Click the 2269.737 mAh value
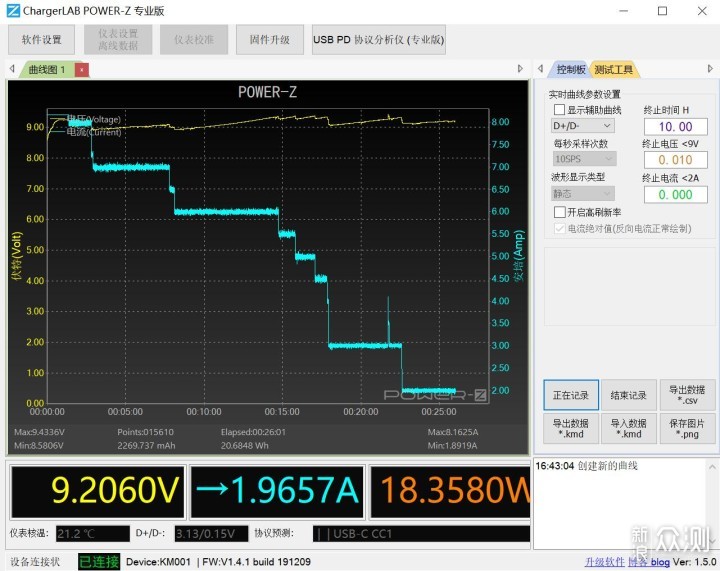The image size is (720, 571). click(146, 445)
